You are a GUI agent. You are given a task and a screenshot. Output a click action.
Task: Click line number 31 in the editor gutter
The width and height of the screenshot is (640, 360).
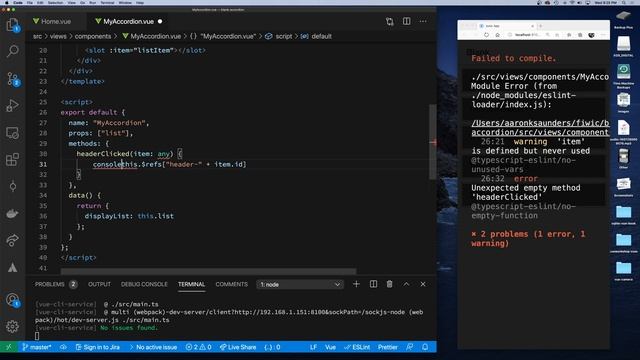43,164
